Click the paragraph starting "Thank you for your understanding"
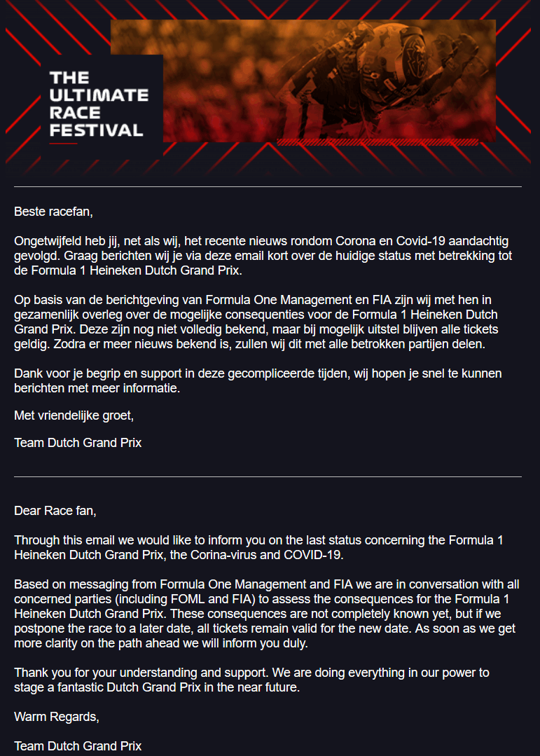Screen dimensions: 540x756 click(252, 679)
